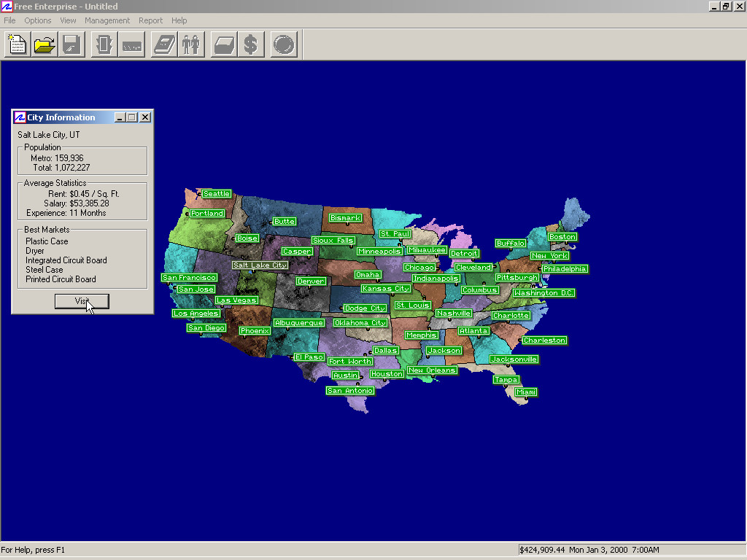Click the Mon Jan 3, 2000 date
Image resolution: width=747 pixels, height=560 pixels.
(598, 550)
